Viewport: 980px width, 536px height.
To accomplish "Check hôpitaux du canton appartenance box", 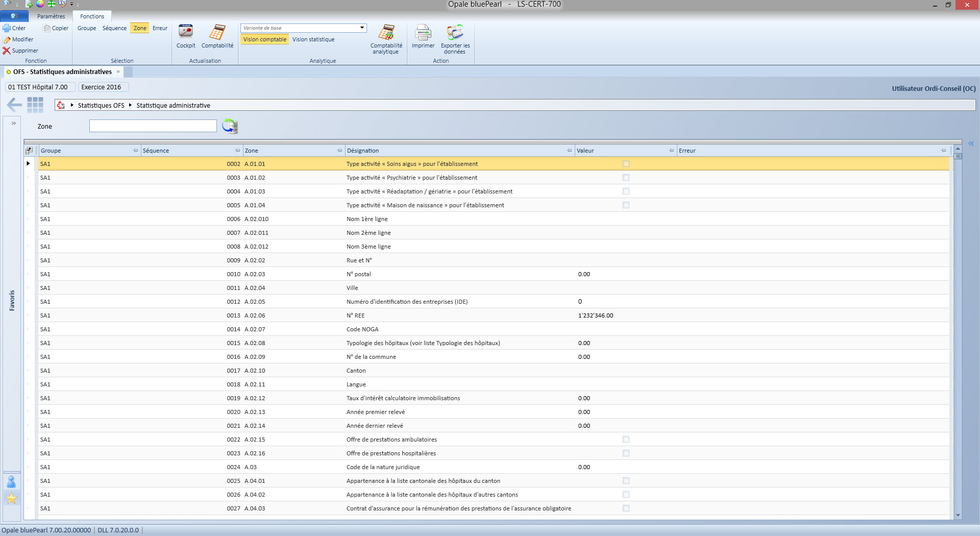I will 626,481.
